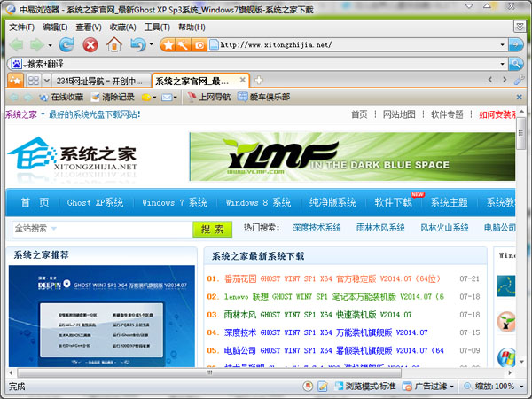Click the red Stop loading button
The height and width of the screenshot is (399, 532).
tap(90, 44)
